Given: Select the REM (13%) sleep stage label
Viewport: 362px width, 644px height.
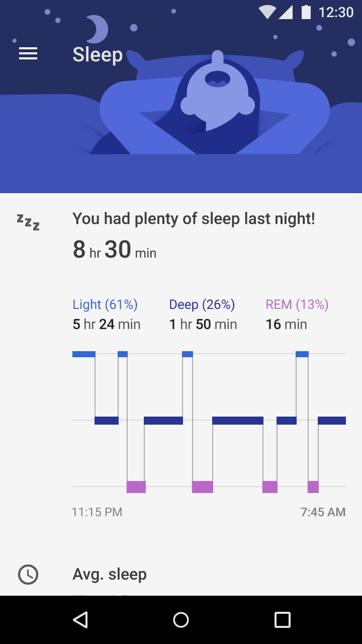Looking at the screenshot, I should click(x=297, y=304).
